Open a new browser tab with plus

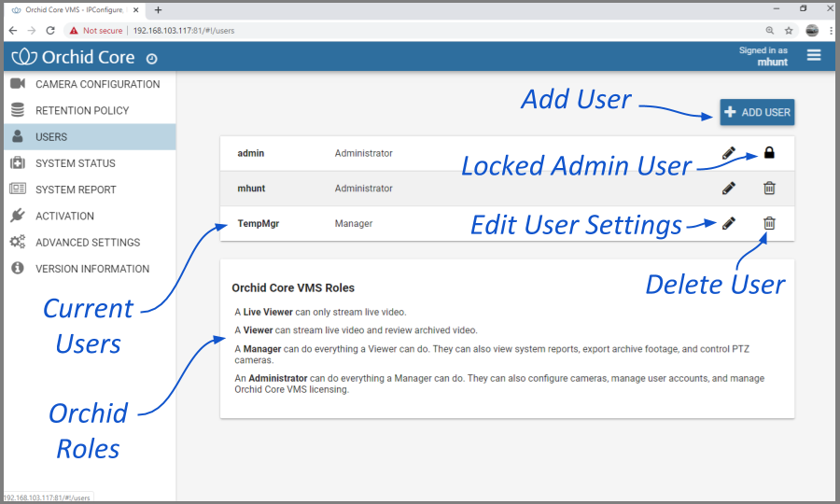[x=158, y=10]
